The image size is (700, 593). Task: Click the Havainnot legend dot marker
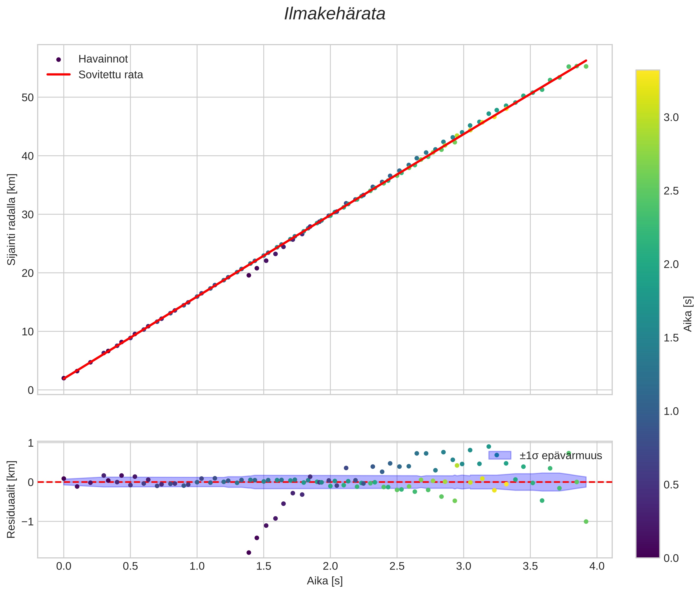tap(59, 59)
